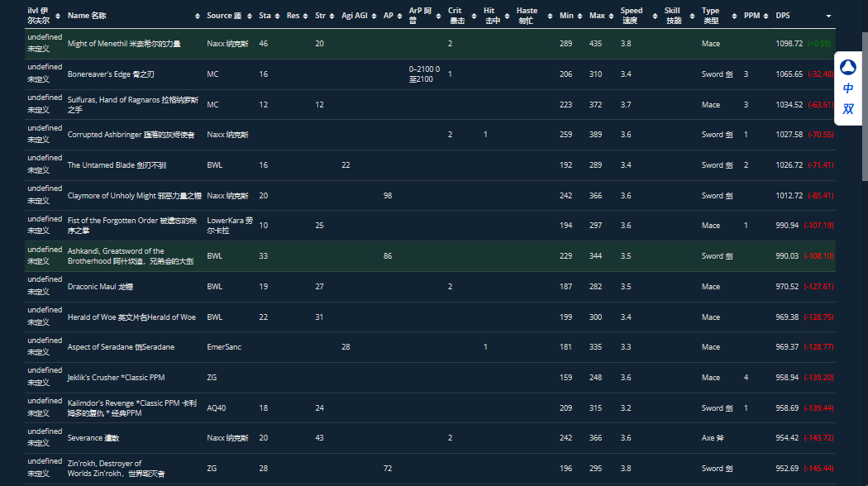Sort by Min damage column arrows
This screenshot has width=868, height=486.
click(579, 16)
